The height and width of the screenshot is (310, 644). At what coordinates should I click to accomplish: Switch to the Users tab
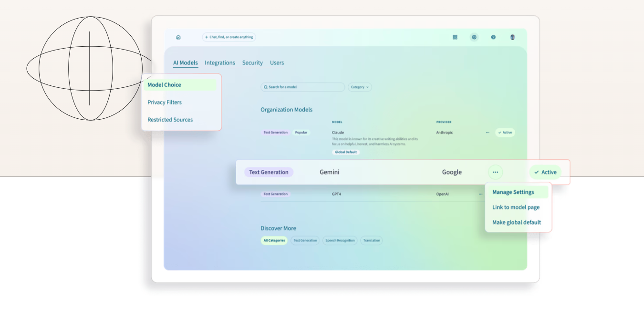pos(277,63)
